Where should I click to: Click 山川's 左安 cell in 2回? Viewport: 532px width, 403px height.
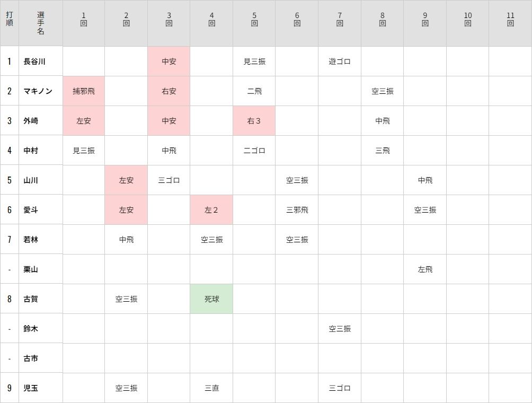point(126,180)
